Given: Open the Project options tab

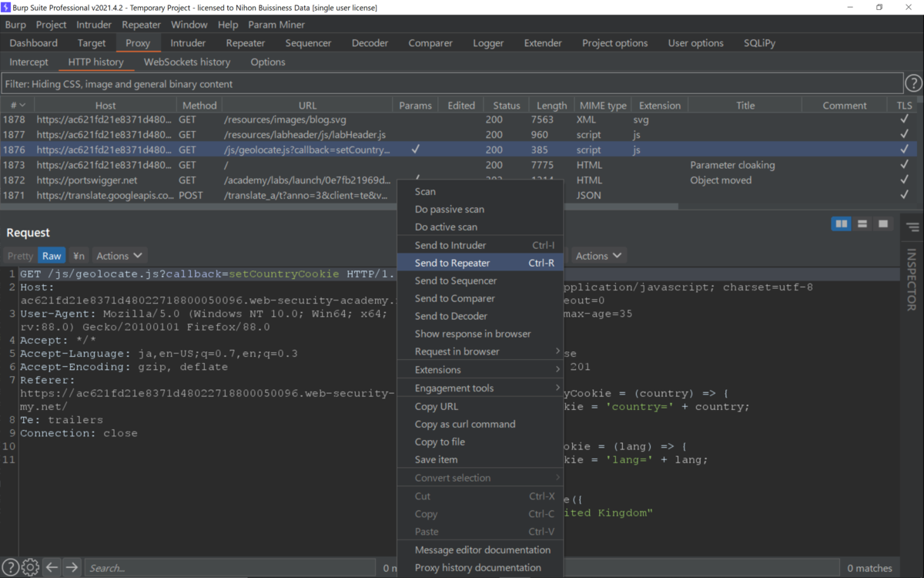Looking at the screenshot, I should (x=614, y=43).
